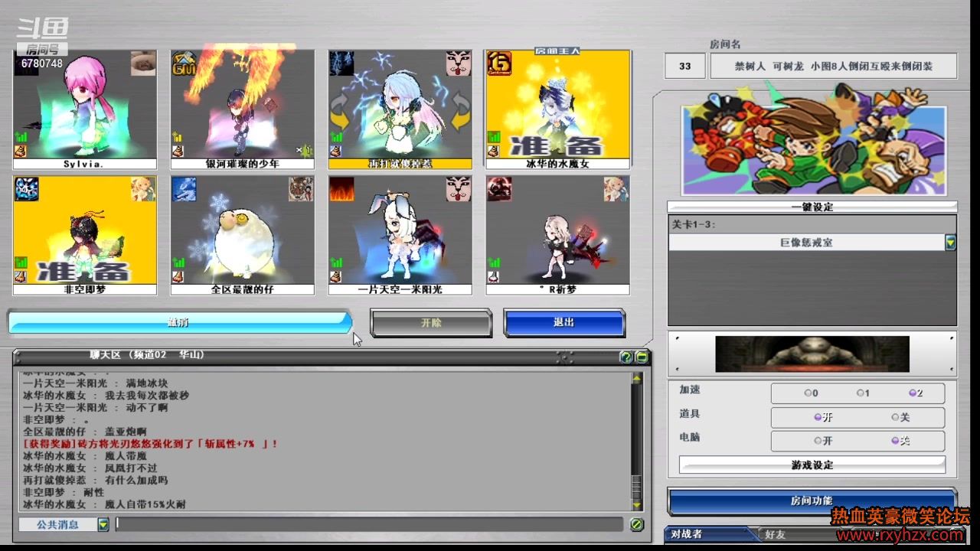Click the minimize chat icon in chat header
980x551 pixels.
click(641, 357)
